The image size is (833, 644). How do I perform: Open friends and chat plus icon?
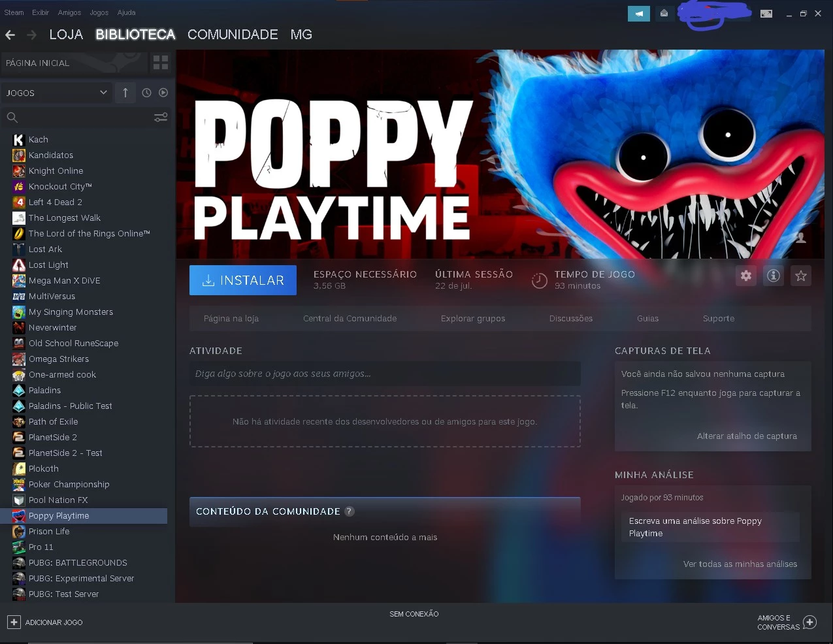coord(809,622)
